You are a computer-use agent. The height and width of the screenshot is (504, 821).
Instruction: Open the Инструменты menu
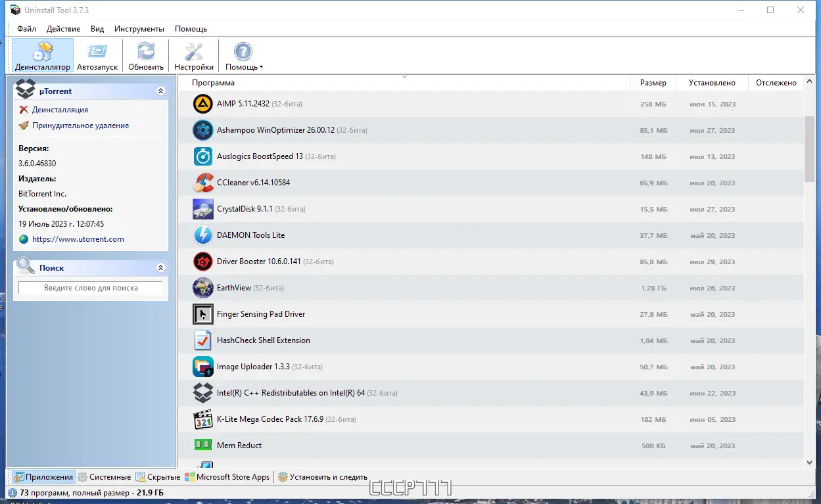tap(139, 29)
